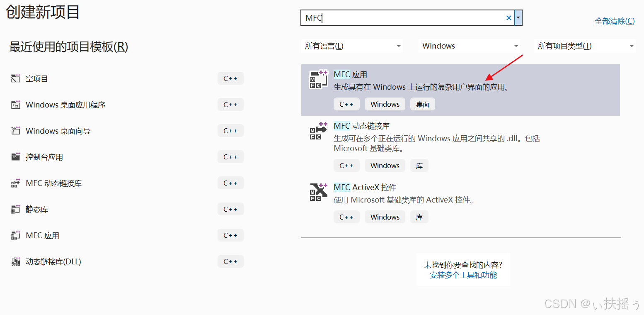Click the recent MFC 动态链接库 icon

16,183
